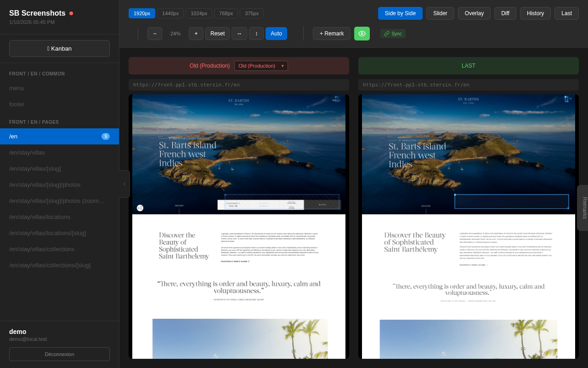
Task: Switch to Overlay comparison mode
Action: [x=474, y=13]
